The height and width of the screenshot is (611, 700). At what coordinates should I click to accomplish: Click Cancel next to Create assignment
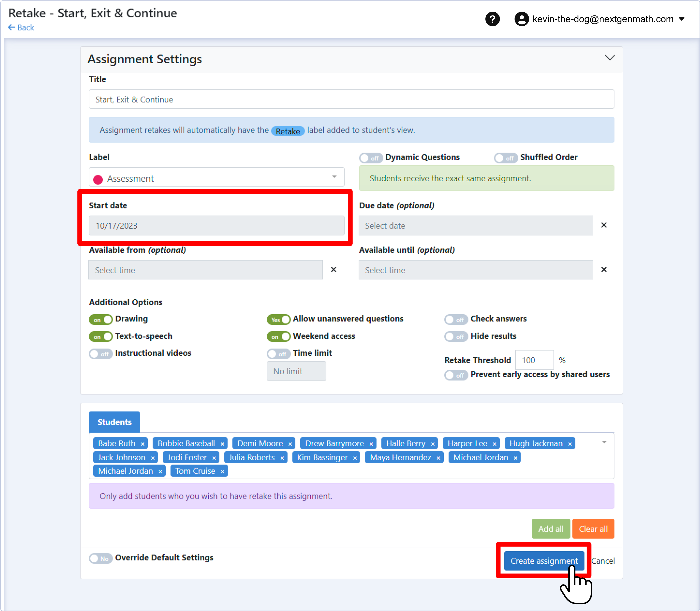coord(603,561)
